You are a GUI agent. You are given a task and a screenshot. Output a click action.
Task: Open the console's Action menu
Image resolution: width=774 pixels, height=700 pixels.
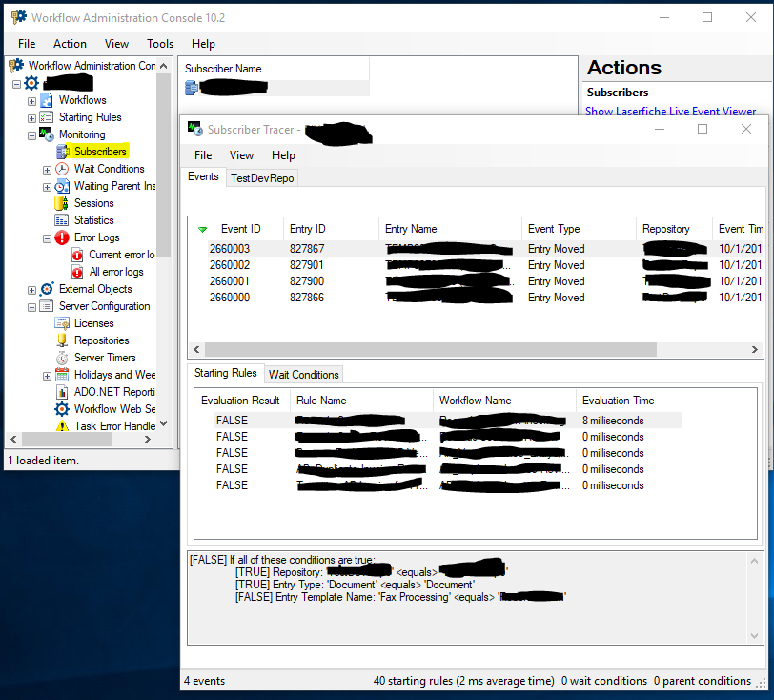(x=71, y=44)
